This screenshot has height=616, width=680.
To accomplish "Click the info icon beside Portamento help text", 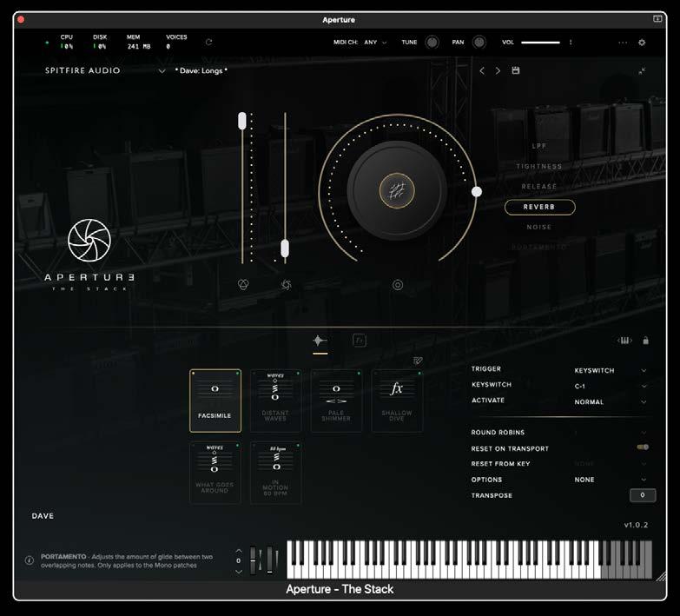I will pyautogui.click(x=30, y=560).
